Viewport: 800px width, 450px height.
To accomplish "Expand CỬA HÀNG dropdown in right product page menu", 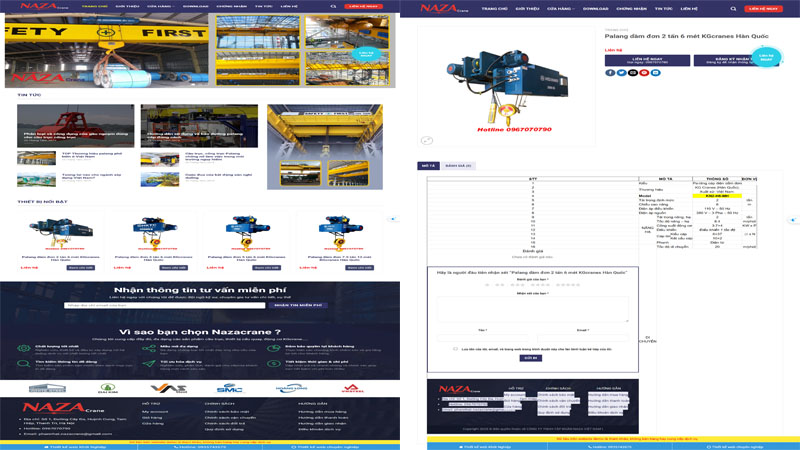I will pos(561,9).
